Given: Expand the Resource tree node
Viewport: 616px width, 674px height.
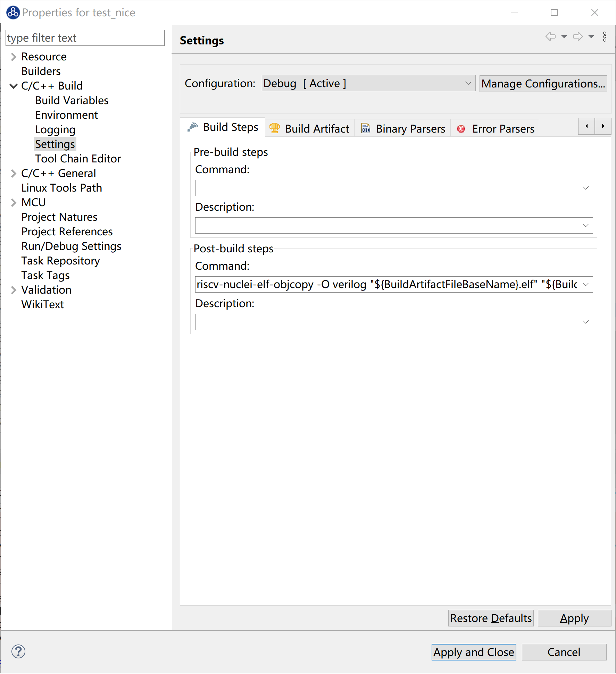Looking at the screenshot, I should pos(14,57).
